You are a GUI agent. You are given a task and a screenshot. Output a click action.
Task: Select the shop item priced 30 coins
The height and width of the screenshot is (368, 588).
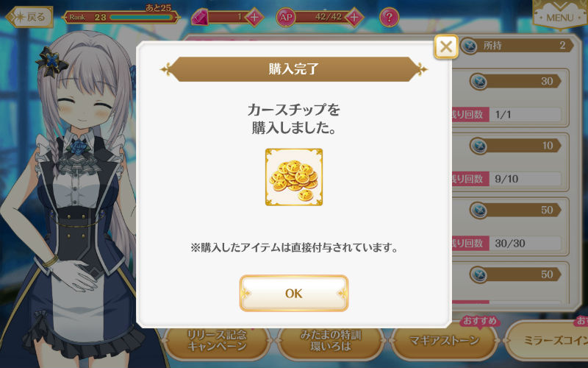coord(511,98)
